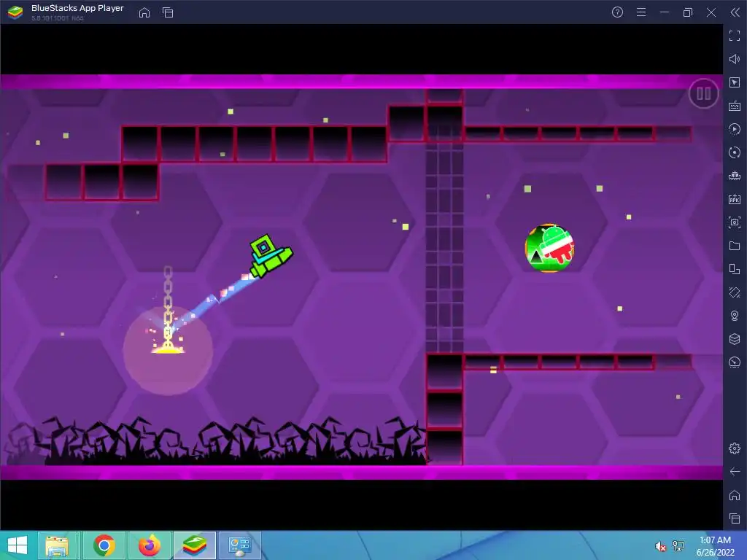747x560 pixels.
Task: Click the sync operations circular icon
Action: coord(735,152)
